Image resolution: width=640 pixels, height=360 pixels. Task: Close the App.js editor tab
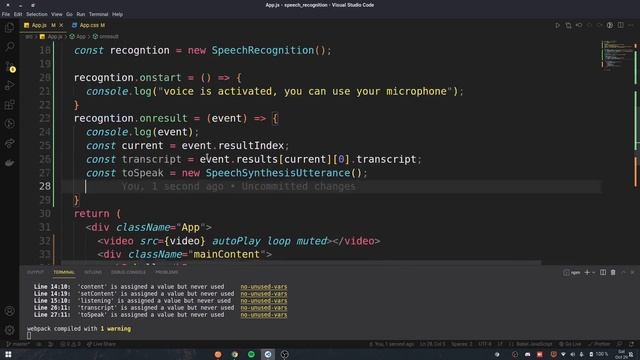click(61, 25)
